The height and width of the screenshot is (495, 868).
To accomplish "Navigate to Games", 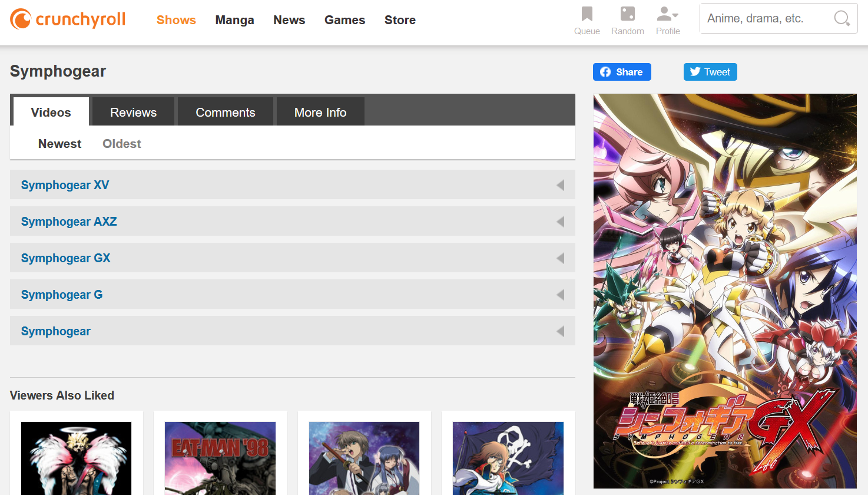I will tap(345, 20).
